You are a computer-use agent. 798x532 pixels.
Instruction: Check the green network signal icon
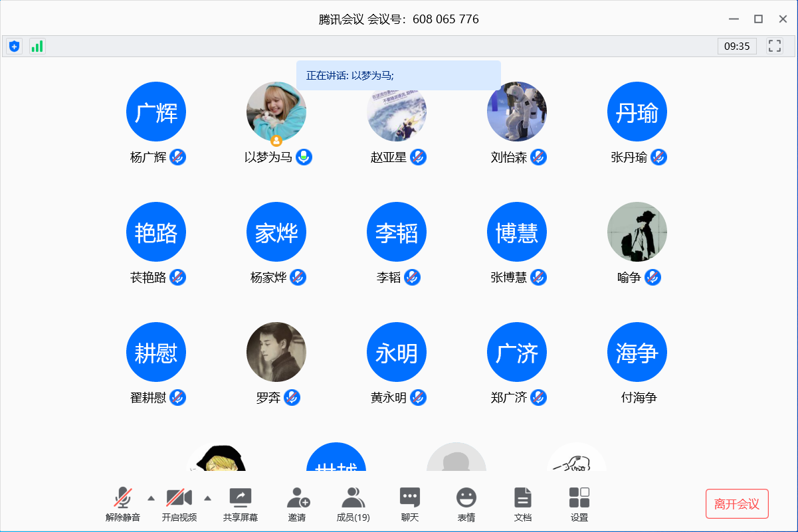(37, 46)
